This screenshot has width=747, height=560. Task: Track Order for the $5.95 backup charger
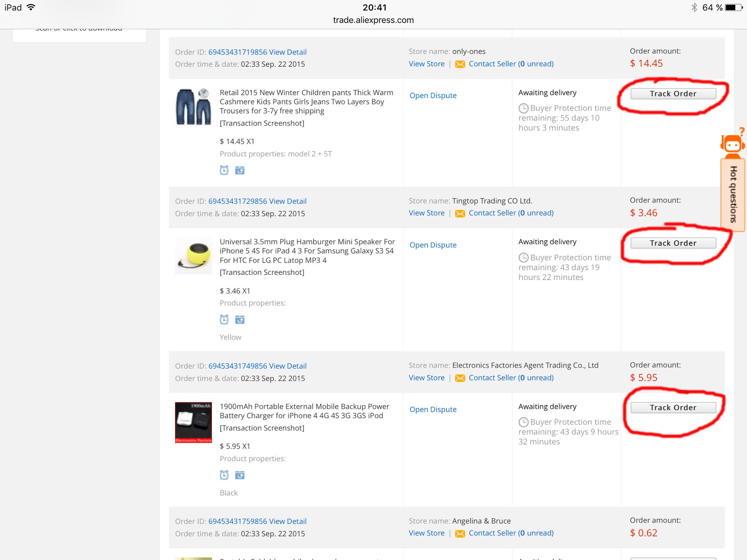point(673,408)
